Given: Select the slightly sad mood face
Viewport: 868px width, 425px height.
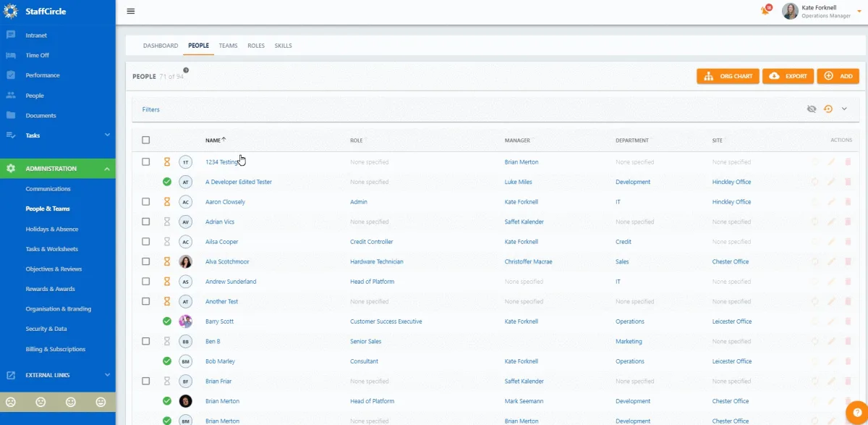Looking at the screenshot, I should coord(41,402).
